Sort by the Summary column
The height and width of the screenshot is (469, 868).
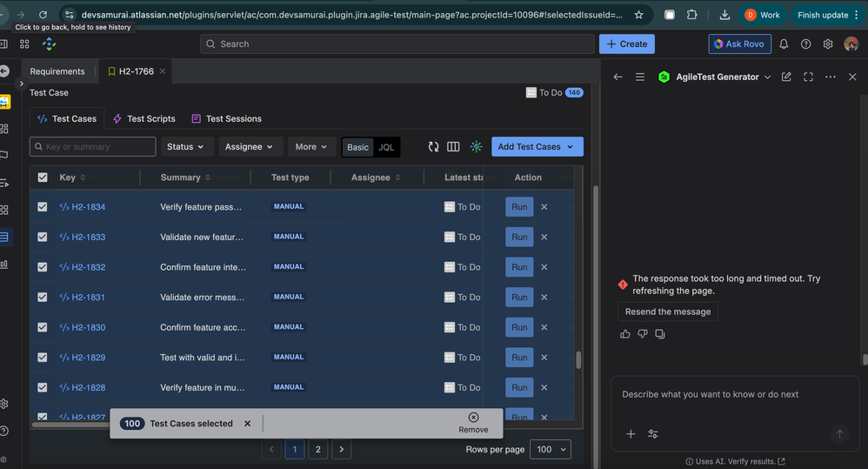185,178
